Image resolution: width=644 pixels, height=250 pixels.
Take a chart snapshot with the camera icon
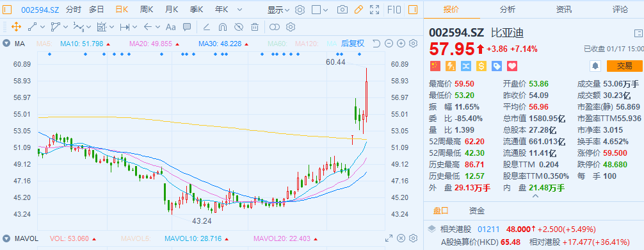(x=342, y=10)
